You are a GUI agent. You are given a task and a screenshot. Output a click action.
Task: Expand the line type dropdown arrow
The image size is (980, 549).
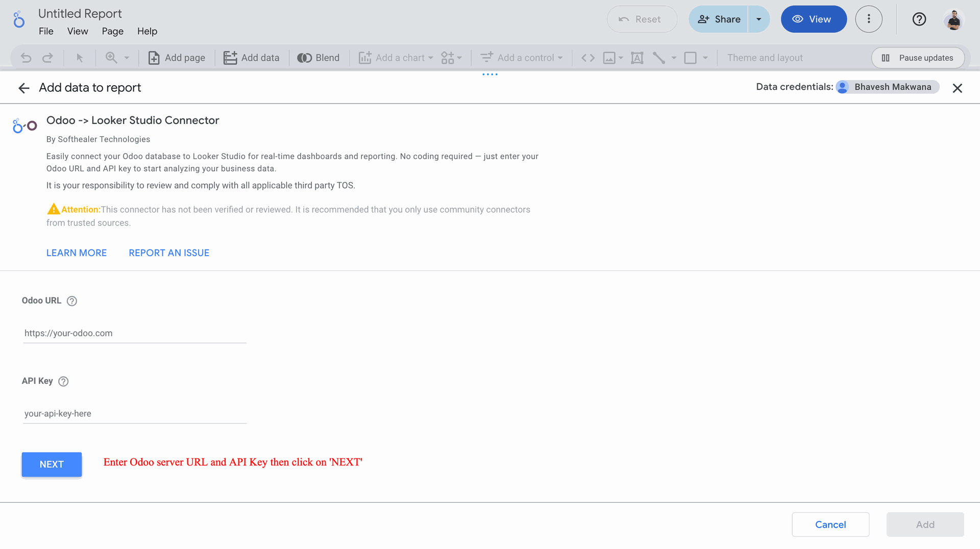tap(674, 58)
